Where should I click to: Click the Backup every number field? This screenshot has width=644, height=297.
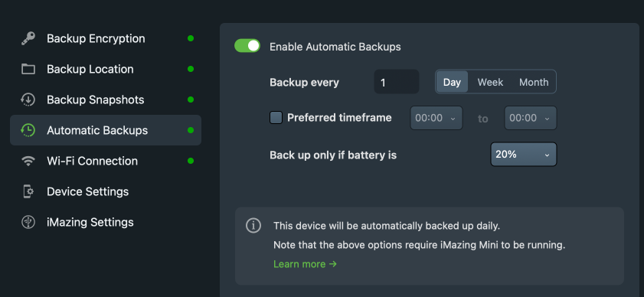[x=397, y=82]
